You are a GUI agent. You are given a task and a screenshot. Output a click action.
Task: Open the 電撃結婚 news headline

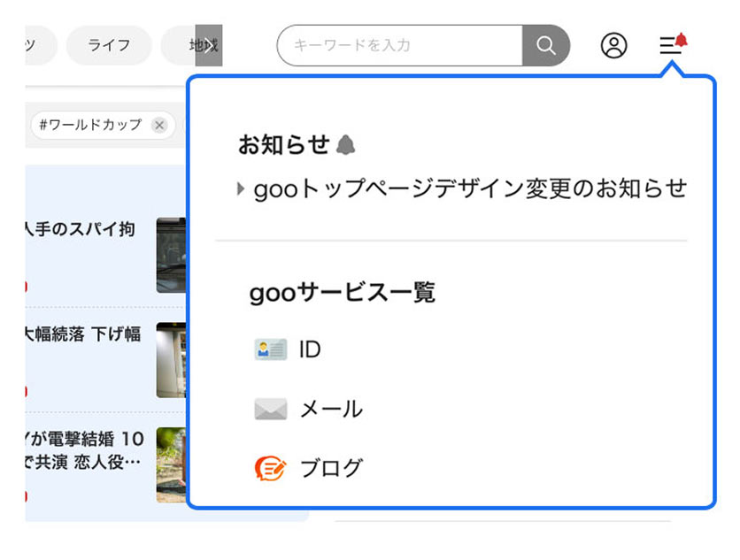(x=84, y=450)
